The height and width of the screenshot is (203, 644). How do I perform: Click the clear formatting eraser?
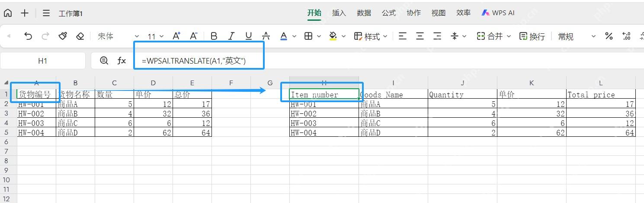click(x=80, y=36)
